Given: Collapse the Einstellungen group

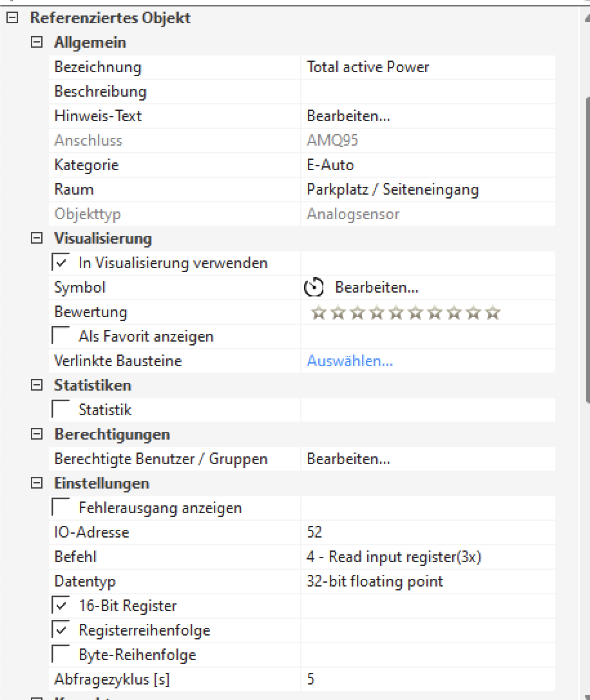Looking at the screenshot, I should tap(37, 483).
